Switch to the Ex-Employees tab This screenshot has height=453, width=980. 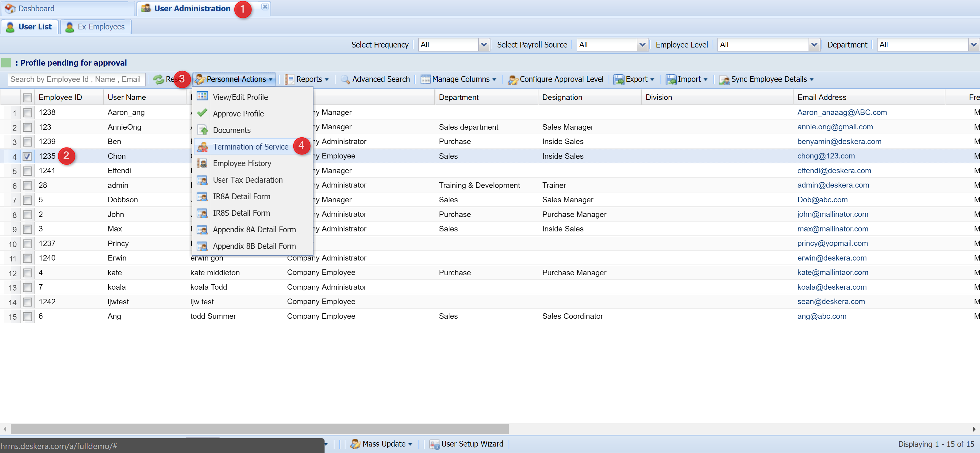point(95,27)
